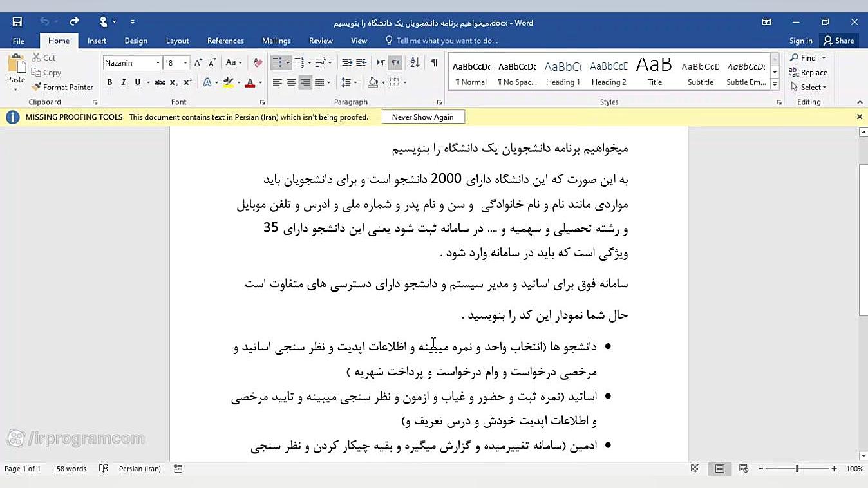Viewport: 868px width, 488px height.
Task: Align text to the left
Action: point(278,82)
